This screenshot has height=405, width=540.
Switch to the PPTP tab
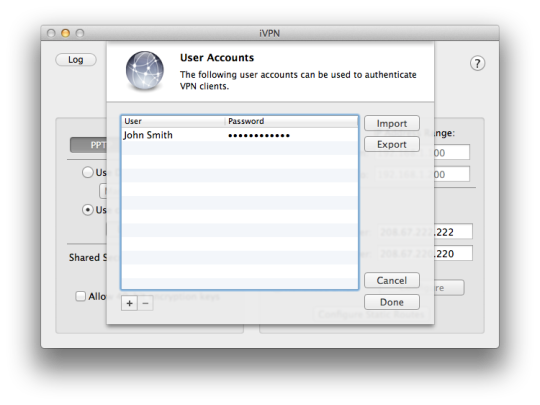[x=89, y=145]
